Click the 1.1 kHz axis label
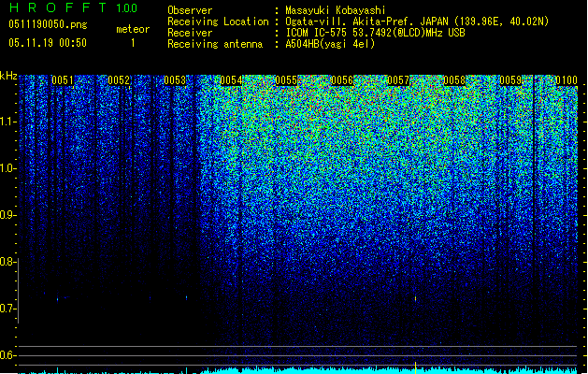Viewport: 588px width, 374px height. point(7,122)
